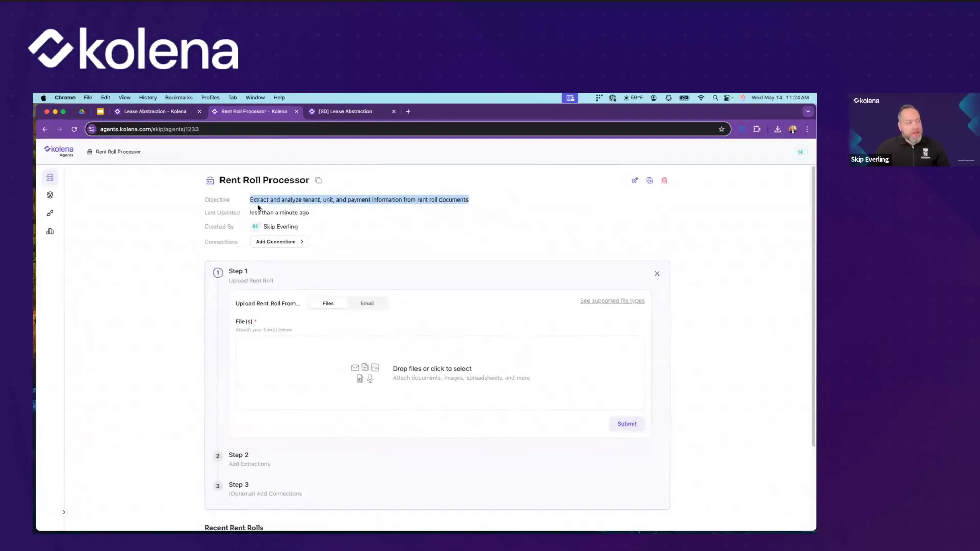
Task: Close the Lease Abstraction - Kolena tab
Action: tap(199, 111)
